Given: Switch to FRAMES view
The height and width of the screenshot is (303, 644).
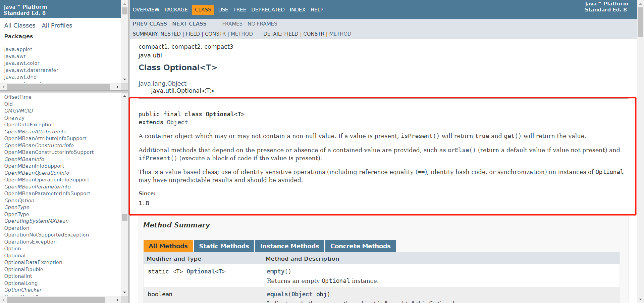Looking at the screenshot, I should click(232, 24).
